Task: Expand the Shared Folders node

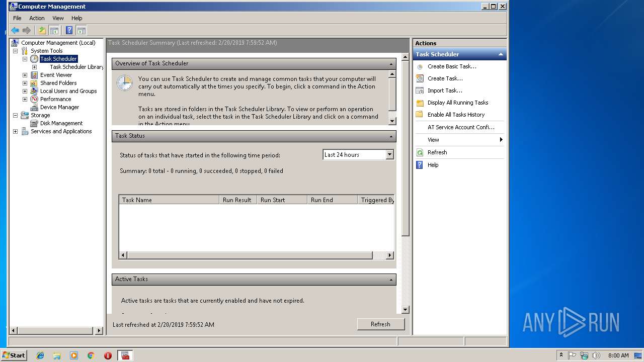Action: tap(25, 83)
